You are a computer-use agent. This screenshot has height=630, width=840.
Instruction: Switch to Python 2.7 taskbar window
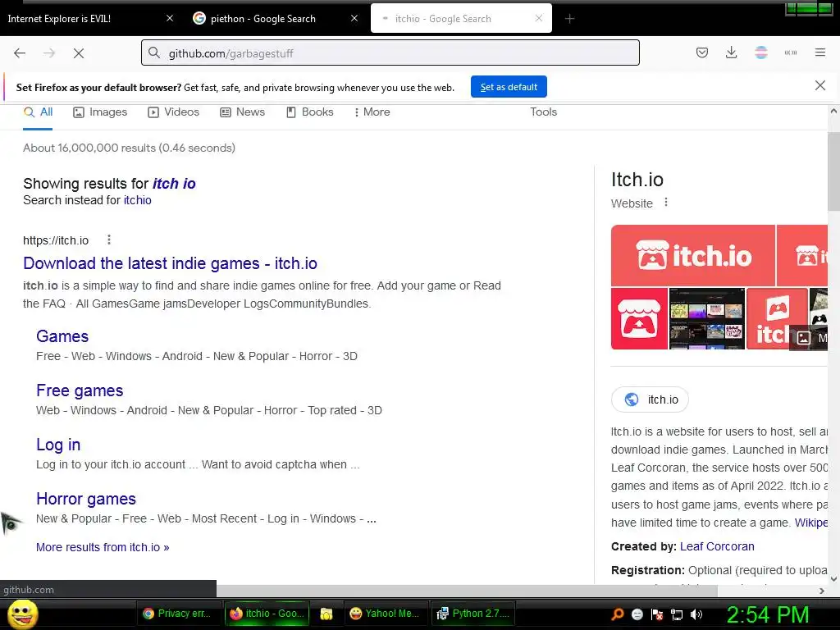(x=473, y=614)
